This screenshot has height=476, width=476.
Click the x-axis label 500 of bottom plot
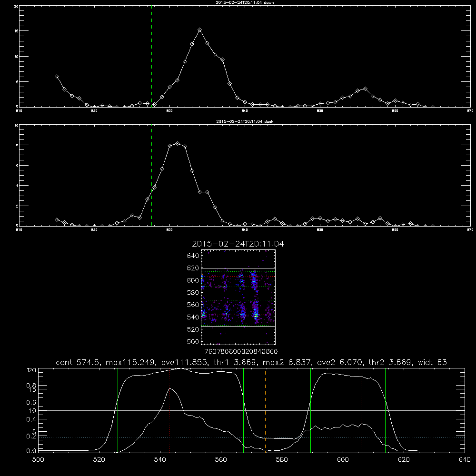(38, 460)
